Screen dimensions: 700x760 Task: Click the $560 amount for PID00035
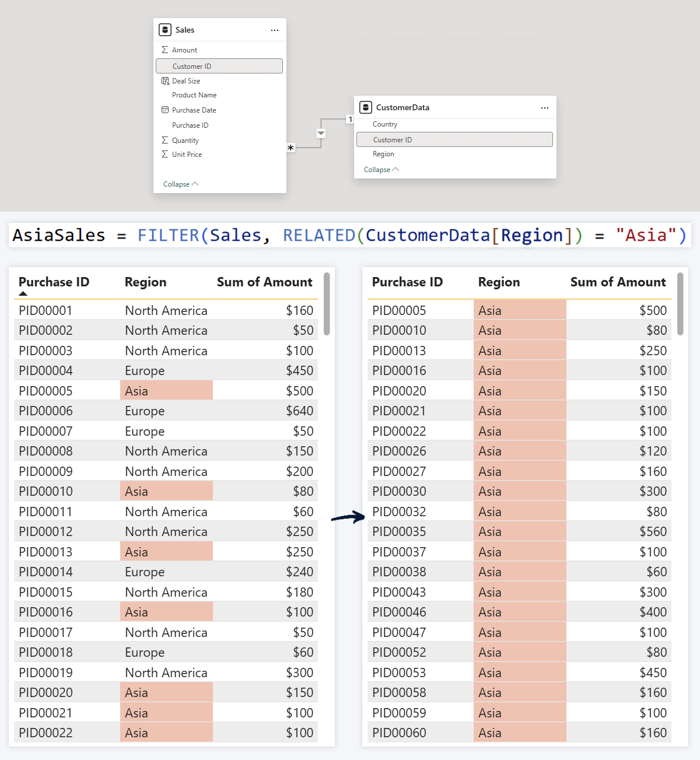click(653, 531)
